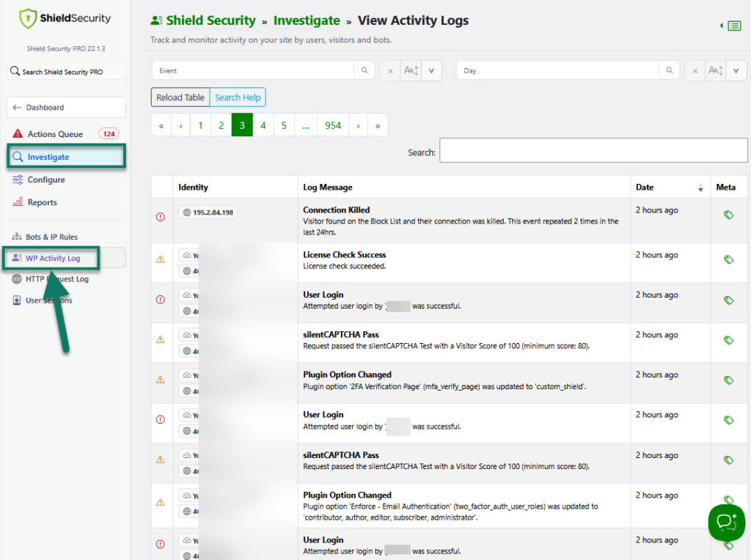Click the Shield Security breadcrumb link
Screen dimensions: 751x560
point(210,21)
